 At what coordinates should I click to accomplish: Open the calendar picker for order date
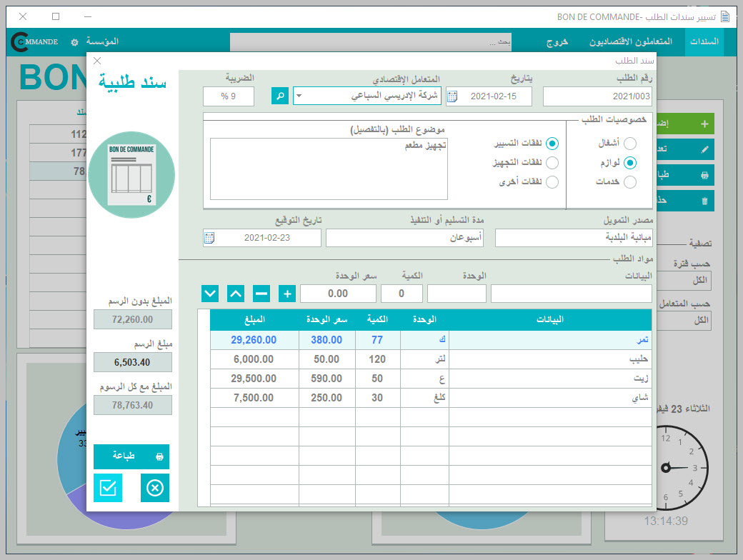click(x=453, y=96)
